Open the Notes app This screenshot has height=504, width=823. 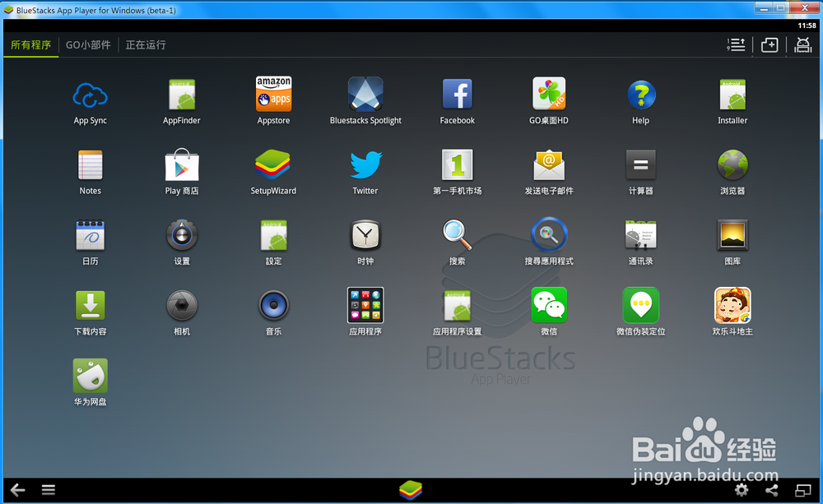coord(91,165)
